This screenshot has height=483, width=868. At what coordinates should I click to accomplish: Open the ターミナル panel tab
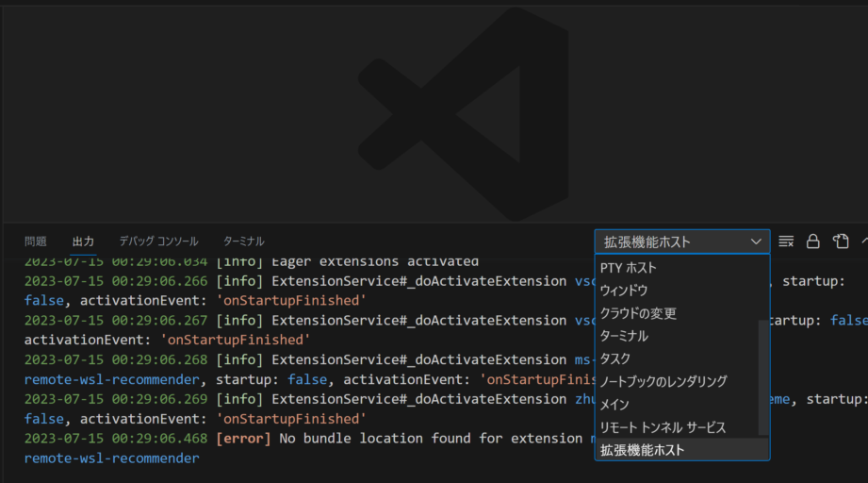(x=243, y=241)
